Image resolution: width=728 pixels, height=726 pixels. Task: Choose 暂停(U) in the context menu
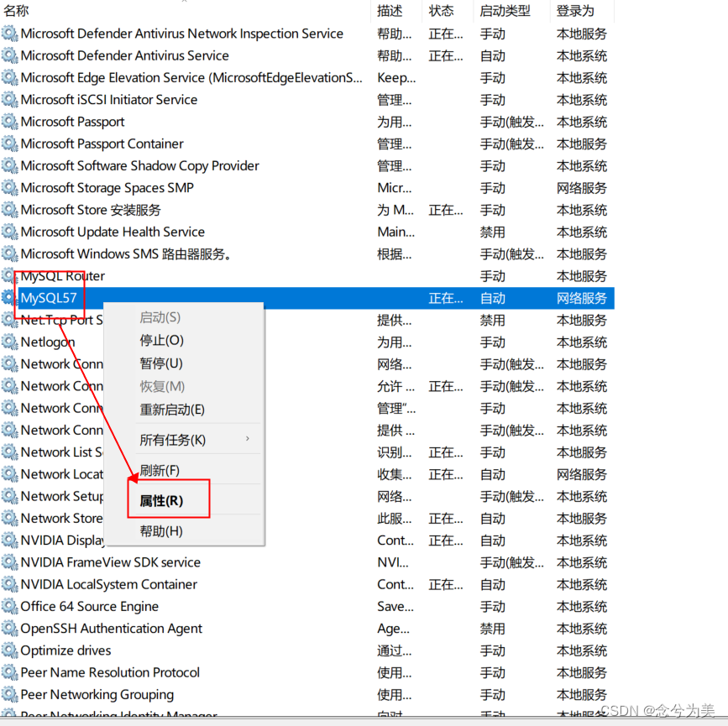pos(161,363)
